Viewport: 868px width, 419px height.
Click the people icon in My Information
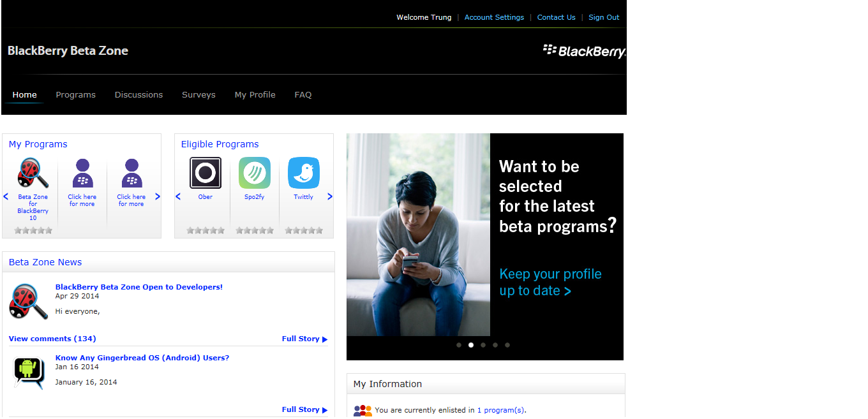click(x=363, y=411)
